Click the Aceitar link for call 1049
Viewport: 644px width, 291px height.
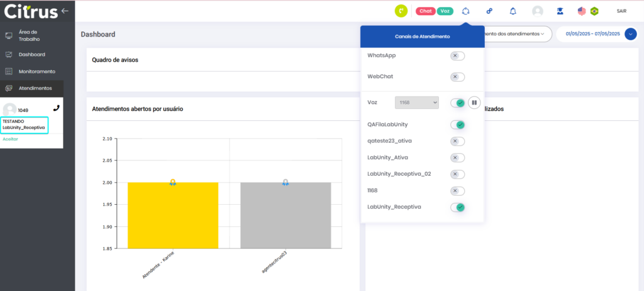click(11, 139)
